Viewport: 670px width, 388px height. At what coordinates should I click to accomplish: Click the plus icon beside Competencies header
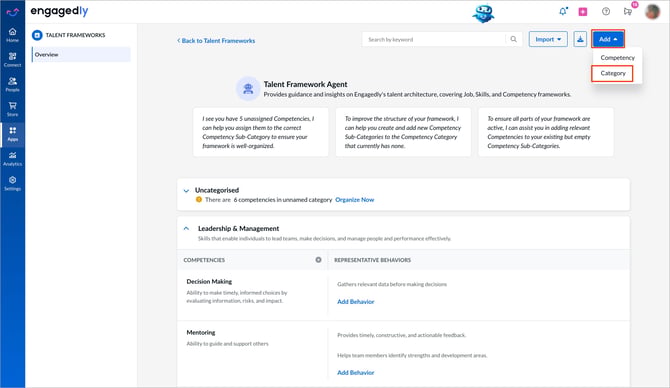[318, 260]
